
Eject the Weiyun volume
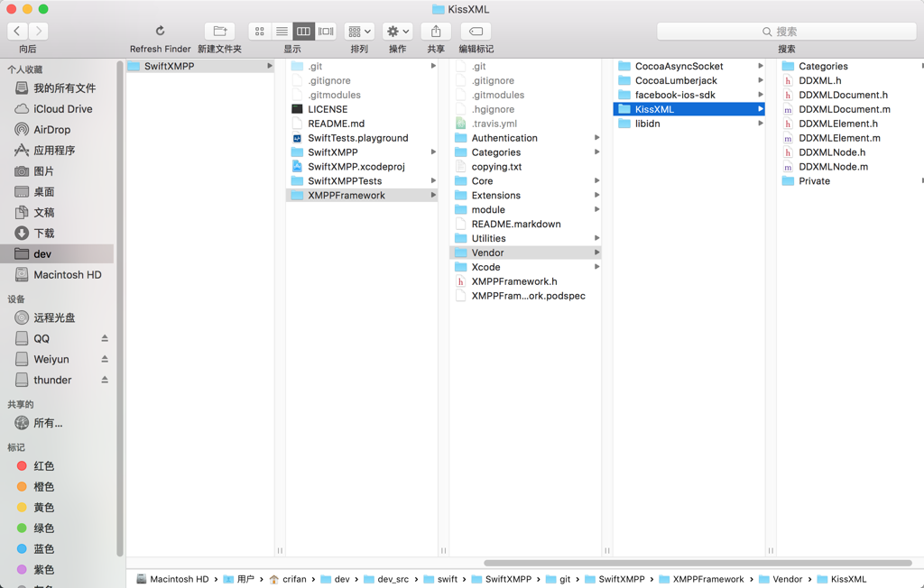105,359
